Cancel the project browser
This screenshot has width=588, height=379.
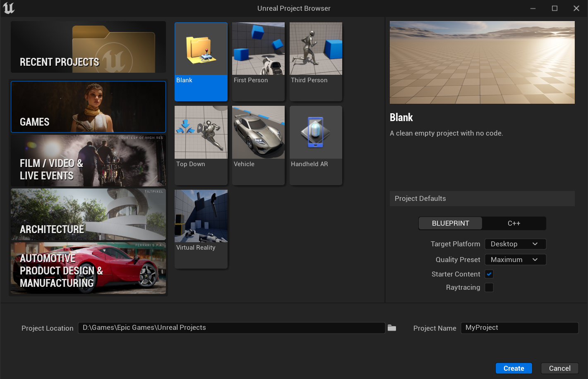click(559, 368)
